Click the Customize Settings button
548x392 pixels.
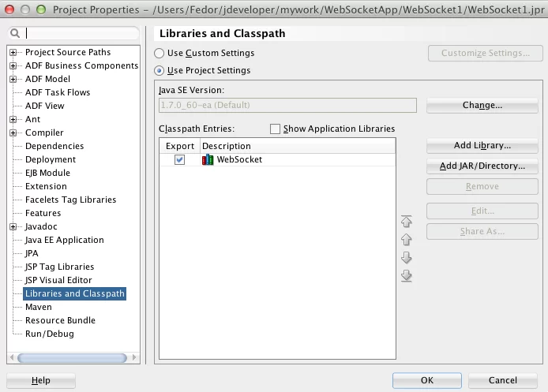coord(485,53)
